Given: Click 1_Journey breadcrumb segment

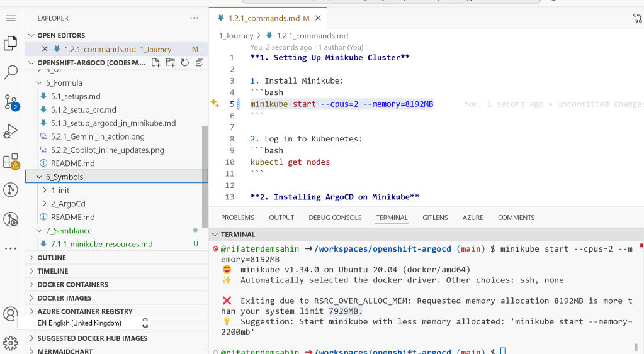Looking at the screenshot, I should point(235,36).
